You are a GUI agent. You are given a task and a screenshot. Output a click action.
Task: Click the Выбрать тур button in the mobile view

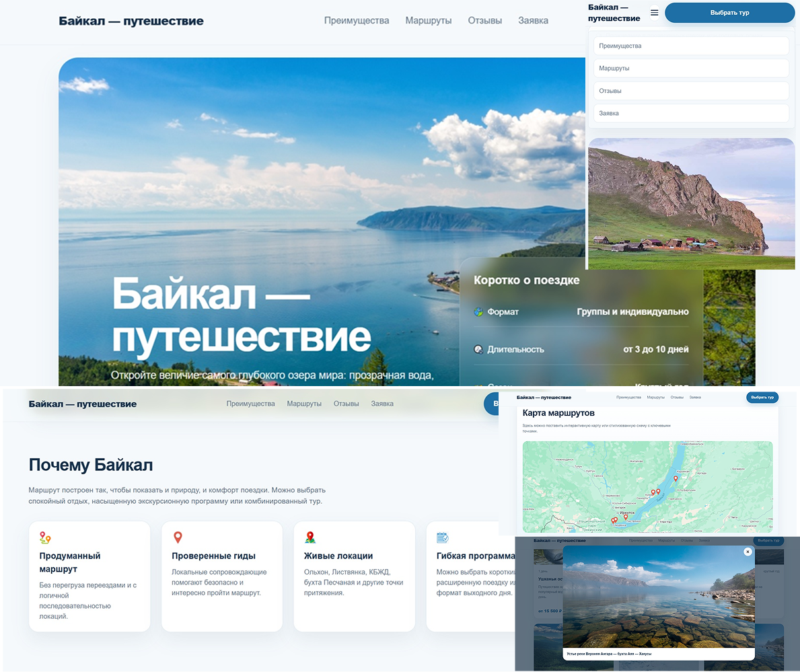point(729,13)
